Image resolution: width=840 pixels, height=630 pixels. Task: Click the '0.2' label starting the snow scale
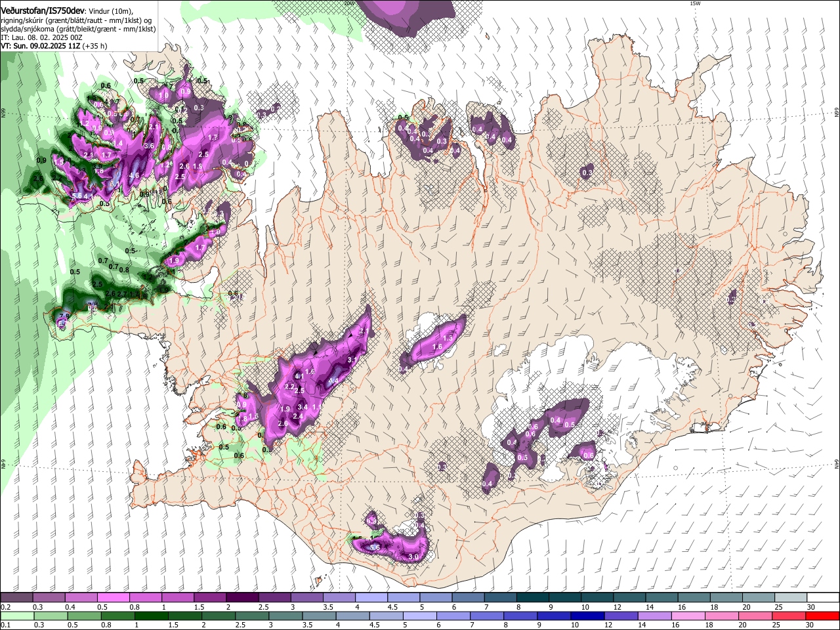tap(5, 607)
